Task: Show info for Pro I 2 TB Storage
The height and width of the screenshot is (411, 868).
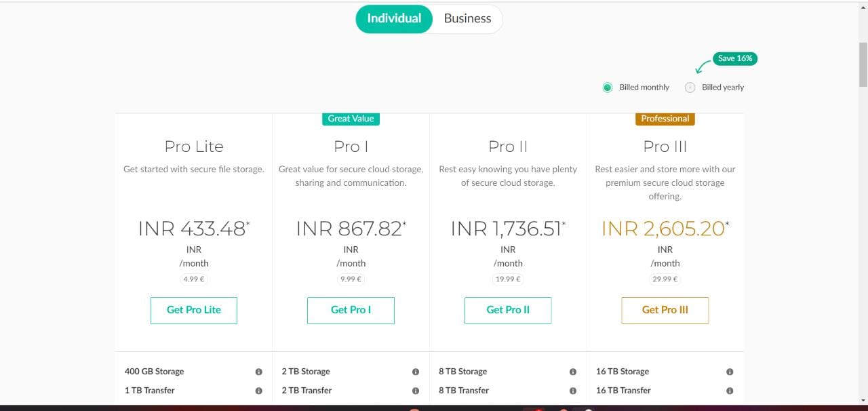Action: point(416,372)
